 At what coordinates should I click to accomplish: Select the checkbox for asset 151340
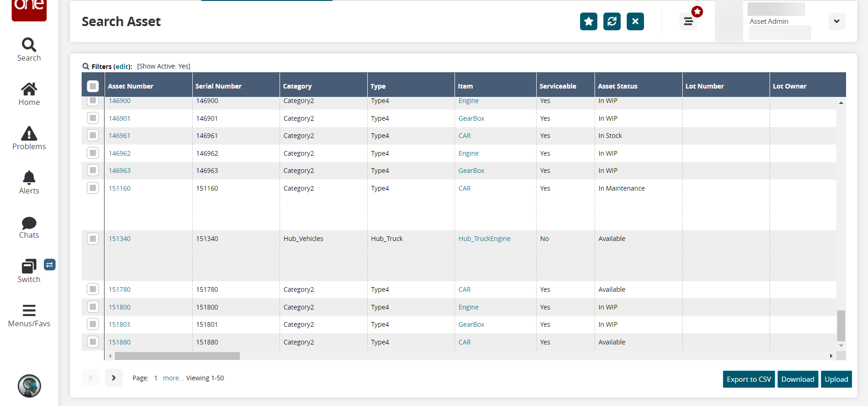click(x=93, y=239)
